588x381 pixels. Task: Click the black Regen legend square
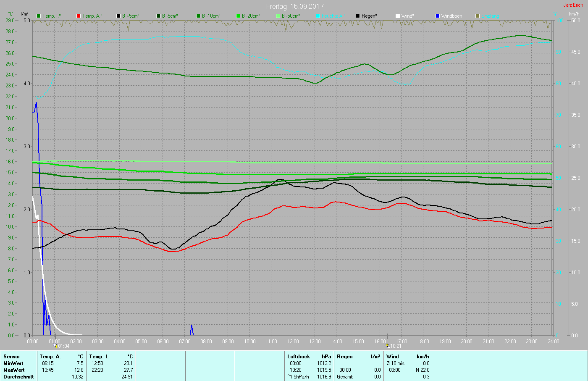coord(358,16)
